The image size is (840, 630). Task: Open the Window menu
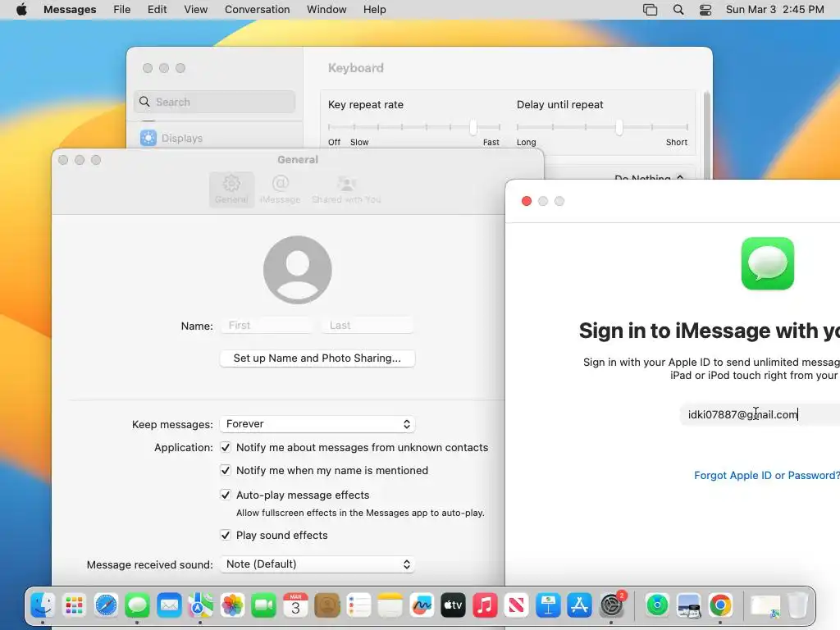[326, 10]
